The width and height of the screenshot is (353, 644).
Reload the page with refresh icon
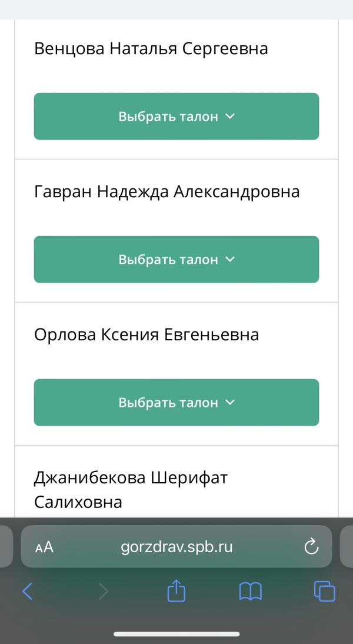point(311,547)
